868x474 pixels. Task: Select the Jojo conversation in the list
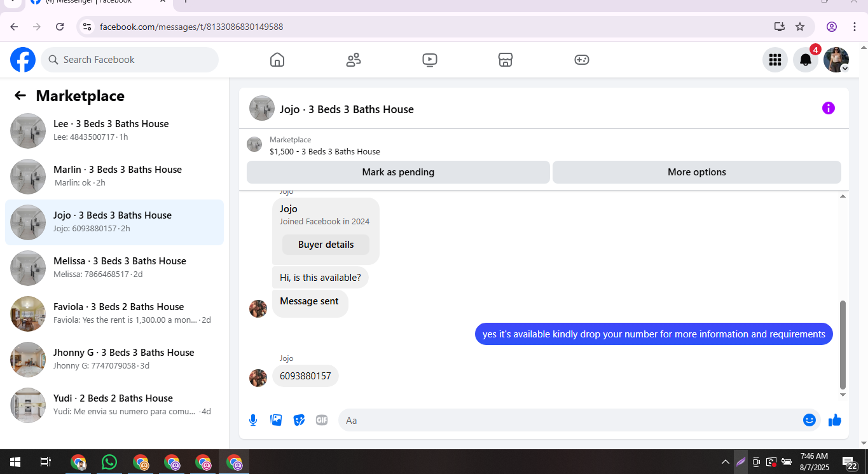(114, 222)
